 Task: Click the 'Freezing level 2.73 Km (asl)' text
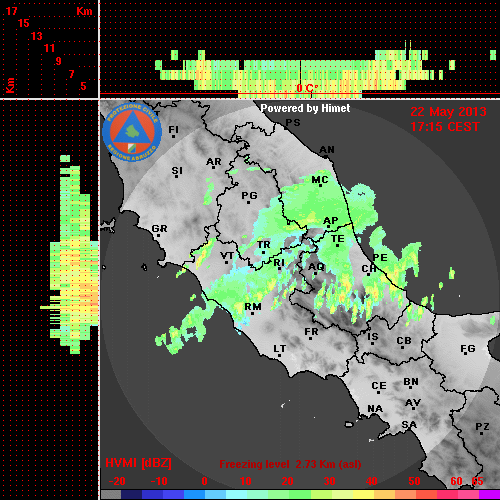pos(290,464)
